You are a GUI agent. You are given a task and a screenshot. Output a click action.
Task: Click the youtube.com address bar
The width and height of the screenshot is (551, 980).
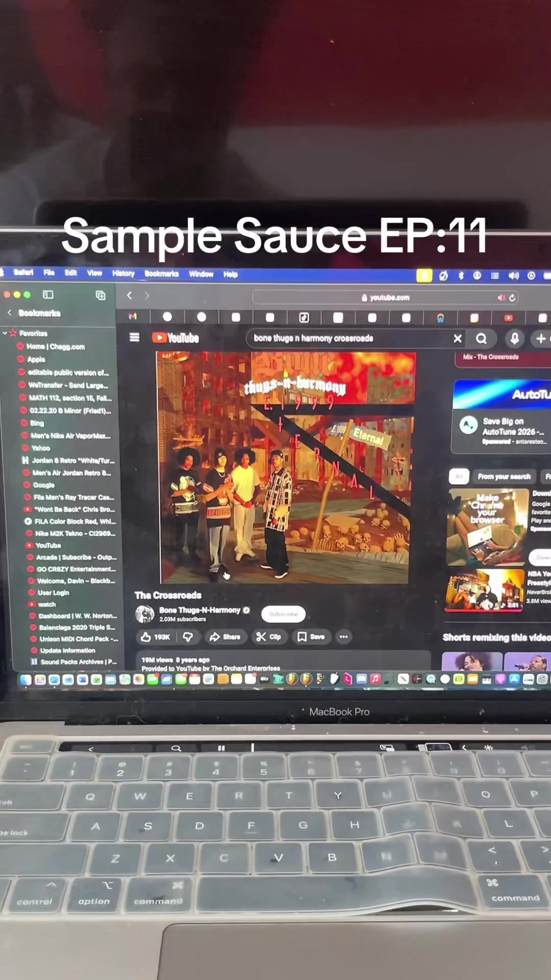pyautogui.click(x=385, y=298)
